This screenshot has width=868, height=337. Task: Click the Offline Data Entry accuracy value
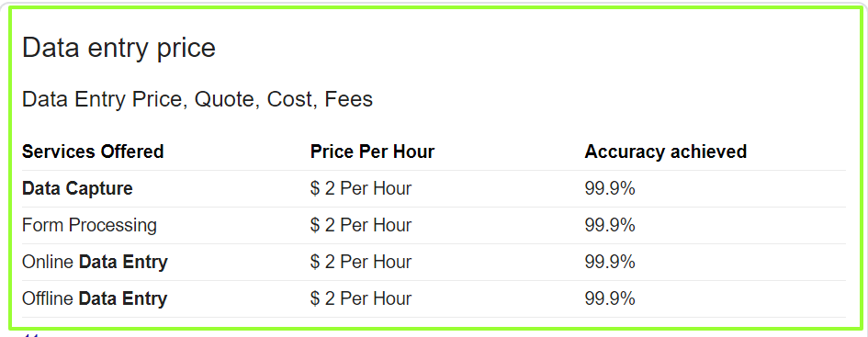tap(610, 299)
